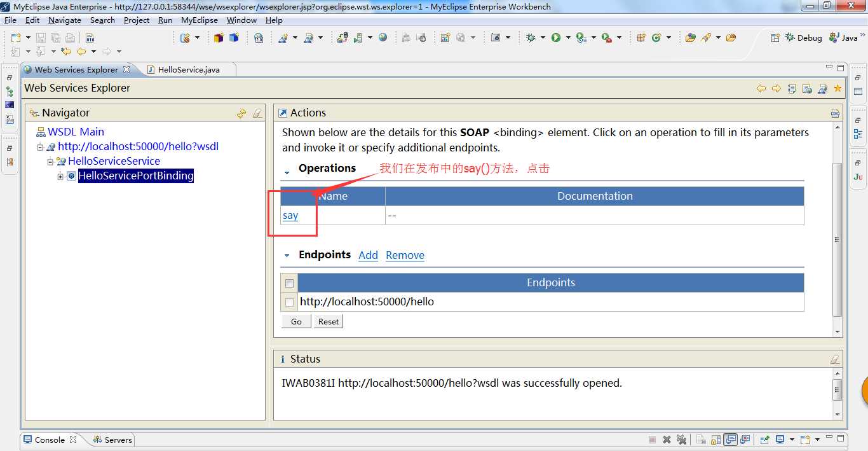This screenshot has height=451, width=868.
Task: Click the yellow back navigation arrow in toolbar
Action: pos(81,52)
